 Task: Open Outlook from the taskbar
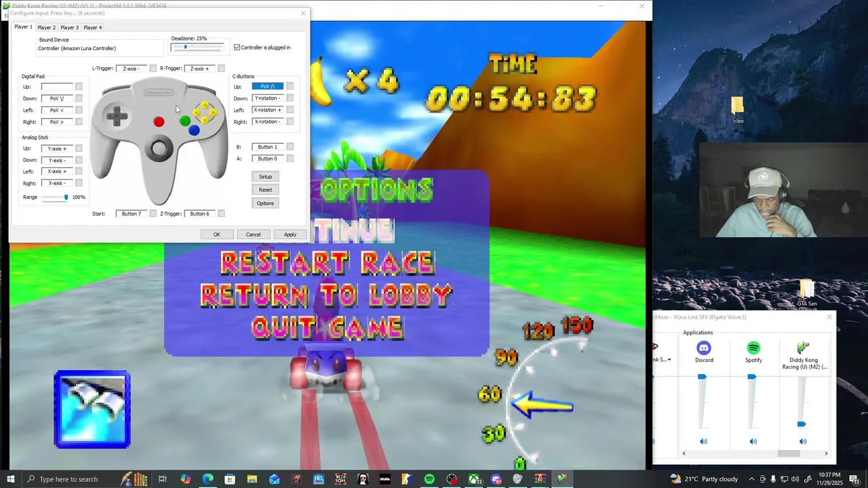[x=274, y=479]
